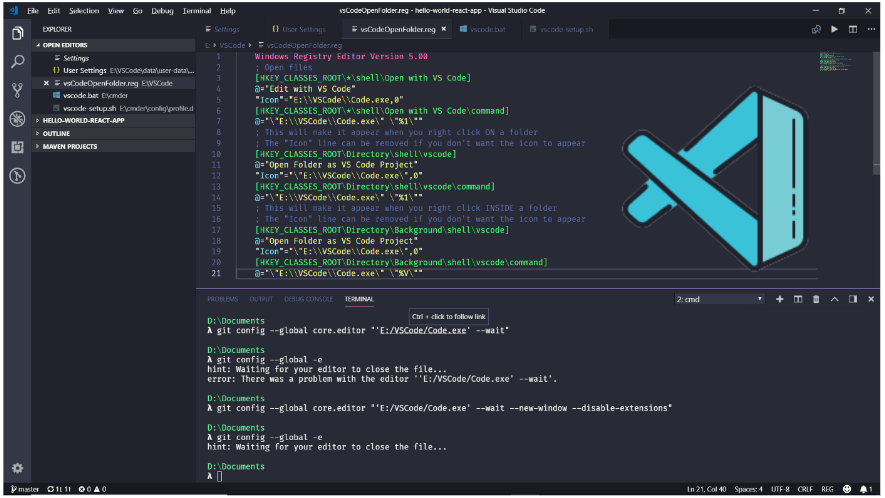Open the editor More Actions ellipsis

coord(871,29)
